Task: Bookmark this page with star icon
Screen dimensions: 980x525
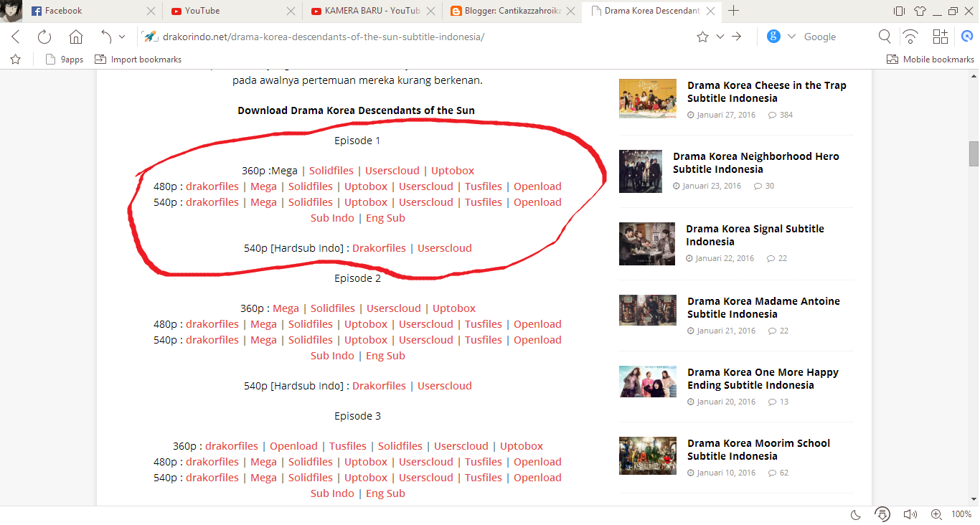Action: tap(702, 37)
